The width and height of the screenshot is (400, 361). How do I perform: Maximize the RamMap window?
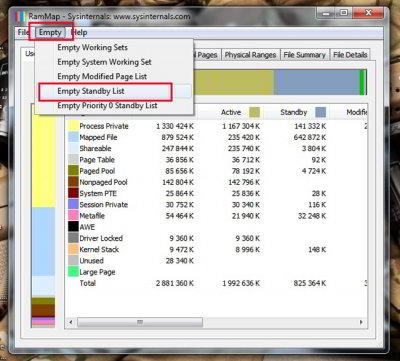(343, 14)
